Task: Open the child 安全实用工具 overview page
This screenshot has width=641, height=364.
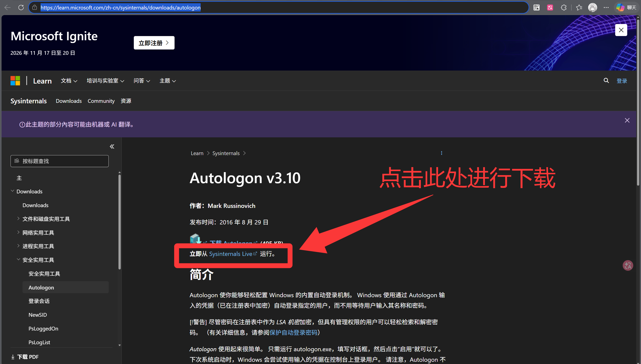Action: click(x=44, y=274)
